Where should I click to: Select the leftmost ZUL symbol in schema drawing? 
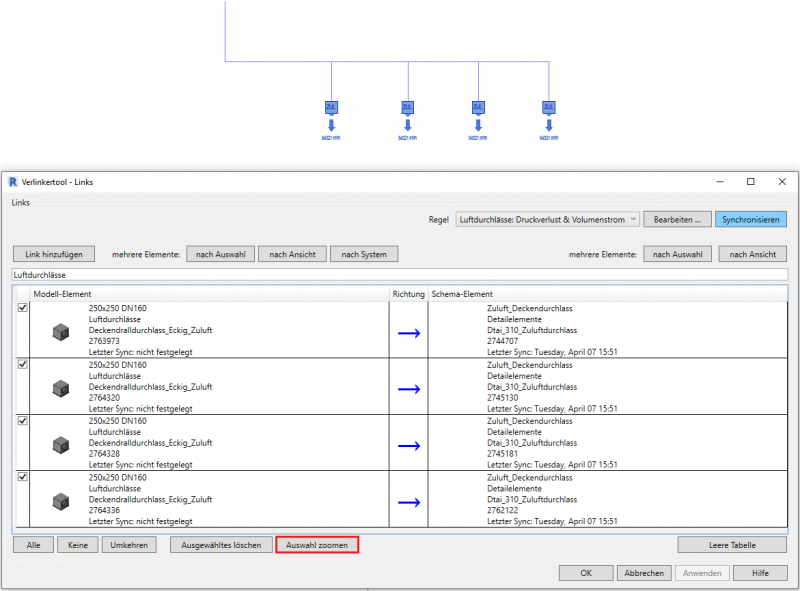pyautogui.click(x=331, y=107)
